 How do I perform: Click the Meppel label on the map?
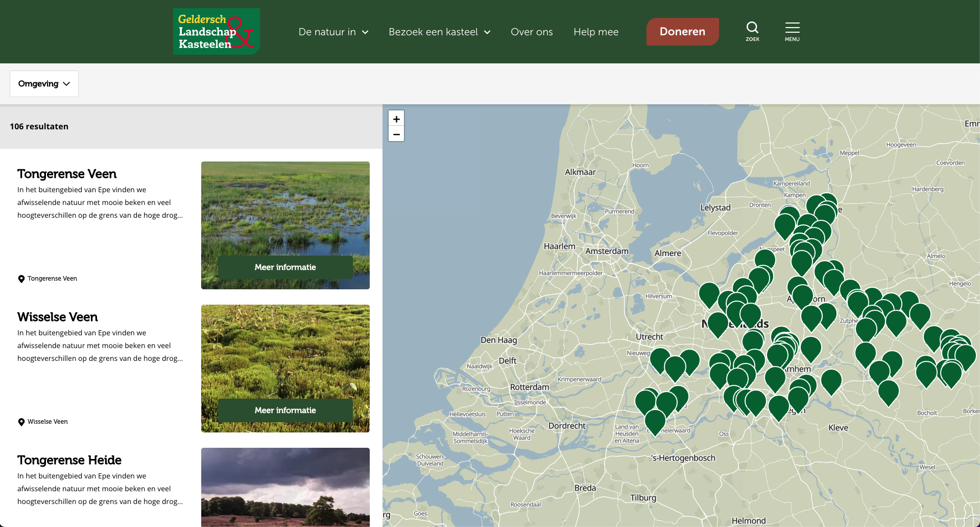point(849,153)
